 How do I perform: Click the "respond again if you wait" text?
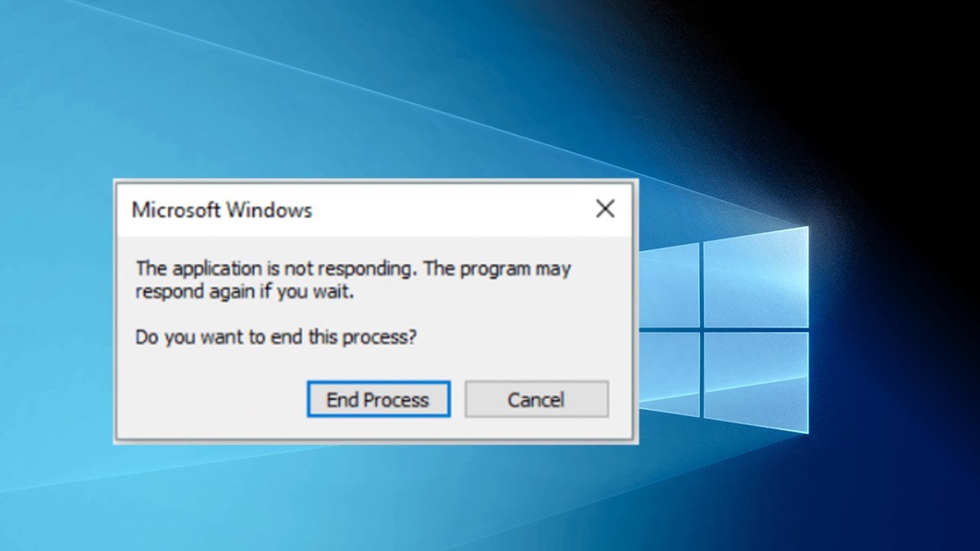pyautogui.click(x=244, y=292)
